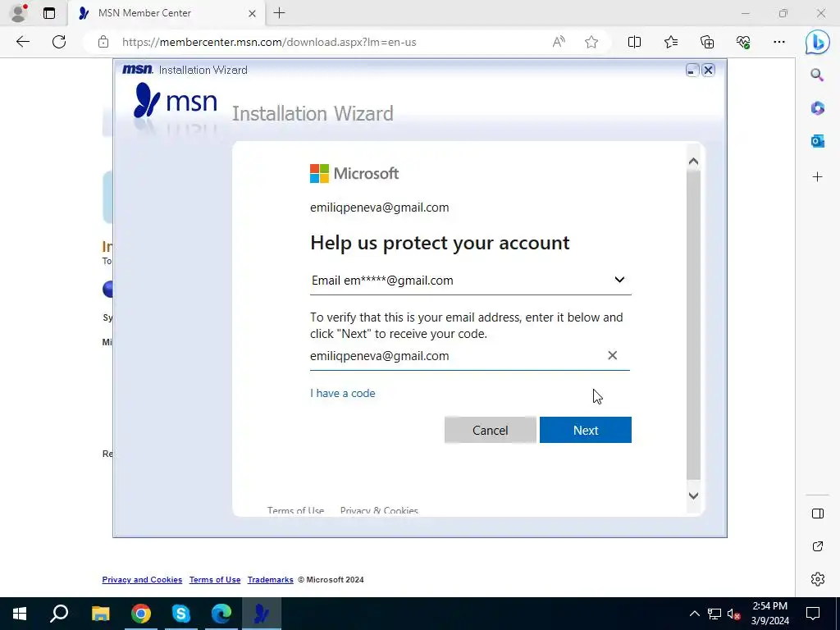Clear the typed email with X
This screenshot has height=630, width=840.
click(612, 355)
